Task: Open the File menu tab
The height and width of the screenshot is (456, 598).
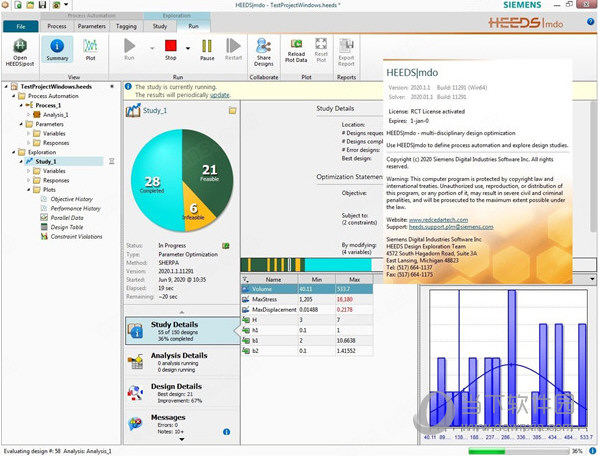Action: click(21, 26)
